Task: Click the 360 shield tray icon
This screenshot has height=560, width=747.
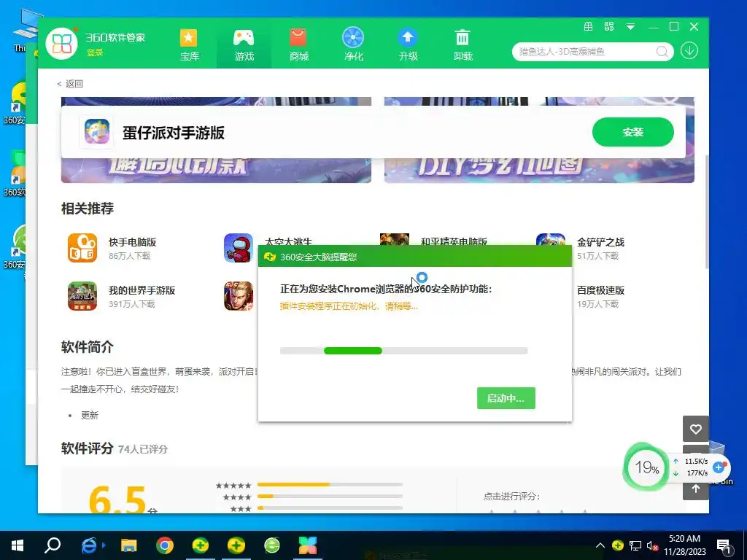Action: (x=617, y=545)
